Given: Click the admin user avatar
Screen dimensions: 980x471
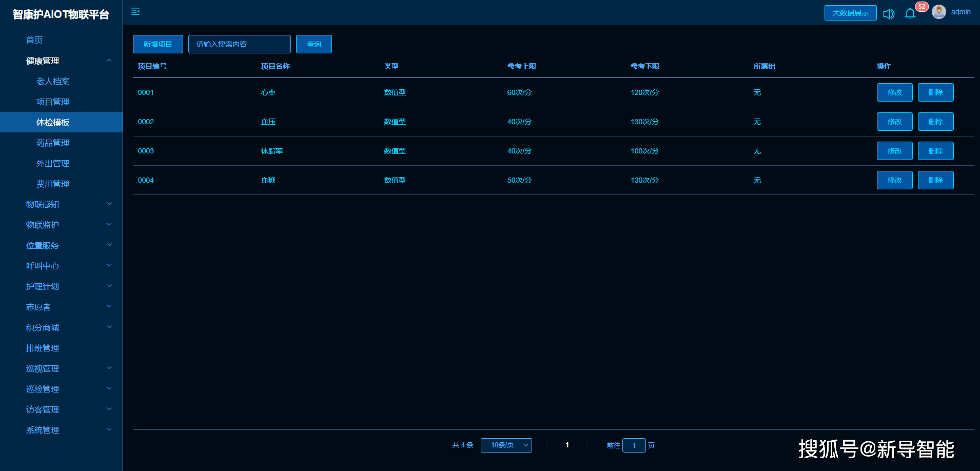Looking at the screenshot, I should coord(939,12).
